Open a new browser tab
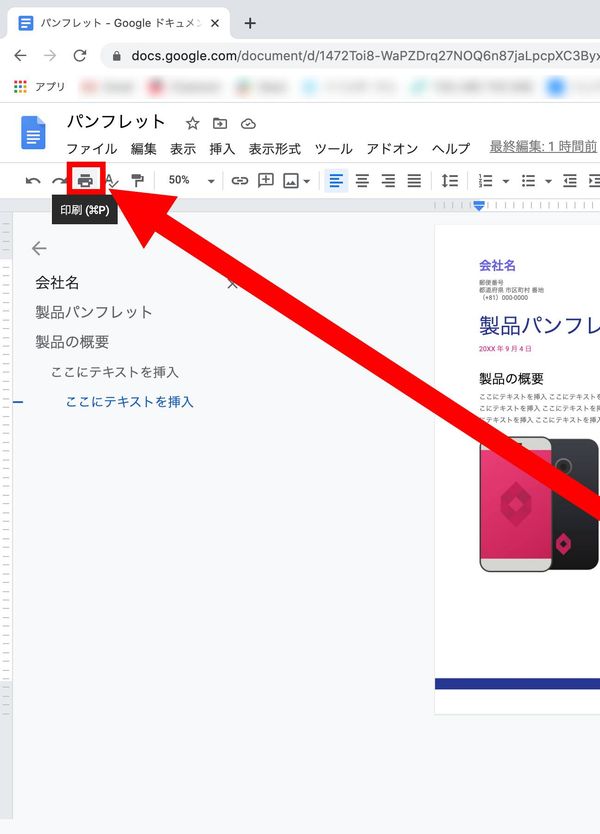The image size is (600, 834). (249, 23)
